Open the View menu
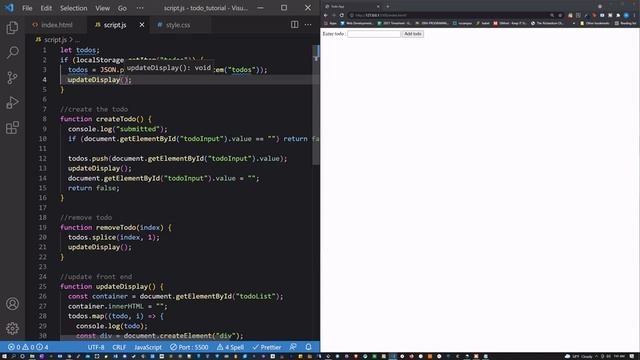 coord(102,8)
